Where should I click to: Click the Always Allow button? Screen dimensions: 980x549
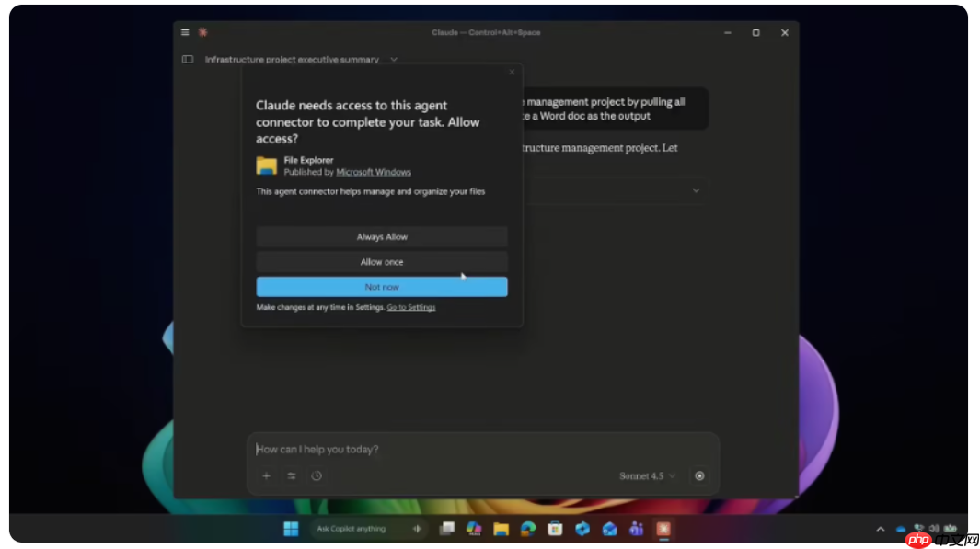[382, 237]
